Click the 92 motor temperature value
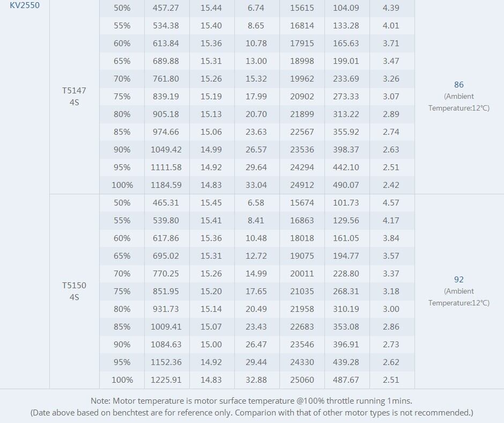The image size is (504, 423). pos(458,280)
